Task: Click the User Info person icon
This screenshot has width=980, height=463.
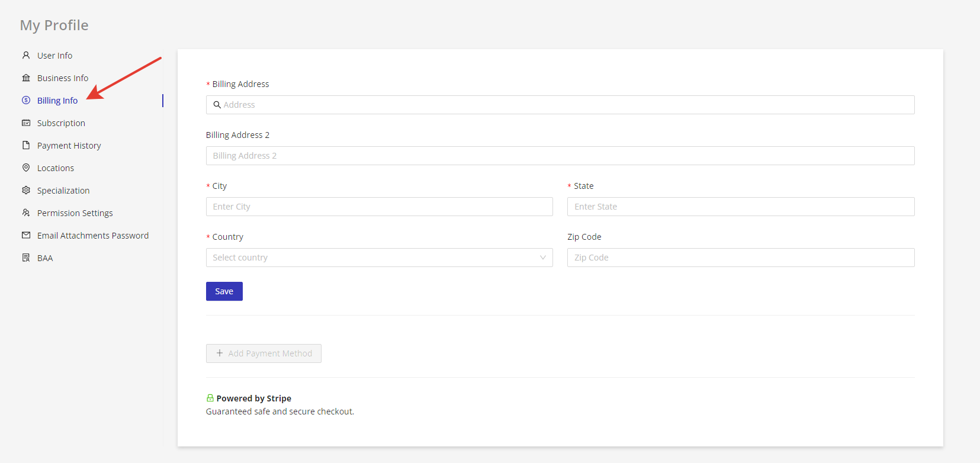Action: point(26,55)
